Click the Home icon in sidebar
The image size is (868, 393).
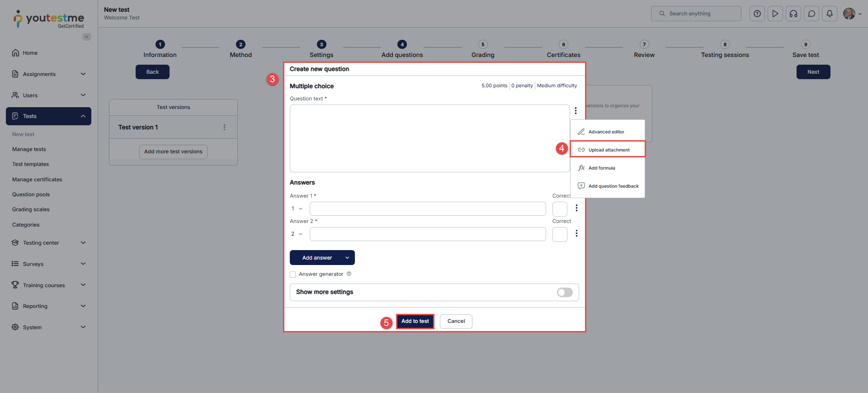(15, 53)
